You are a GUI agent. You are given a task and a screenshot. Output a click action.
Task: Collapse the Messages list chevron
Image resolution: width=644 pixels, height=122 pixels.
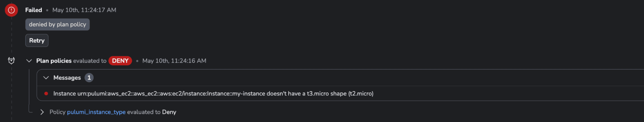click(x=46, y=78)
